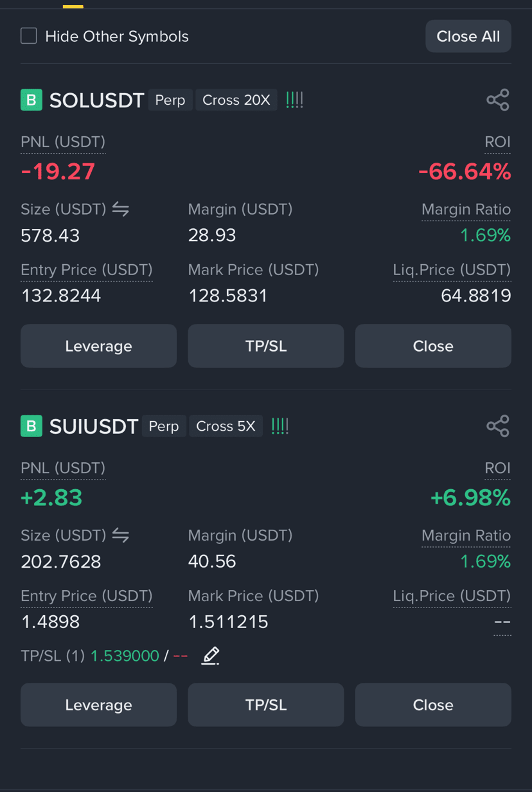Switch SOLUSDT size unit swap icon
Viewport: 532px width, 792px height.
click(x=121, y=209)
